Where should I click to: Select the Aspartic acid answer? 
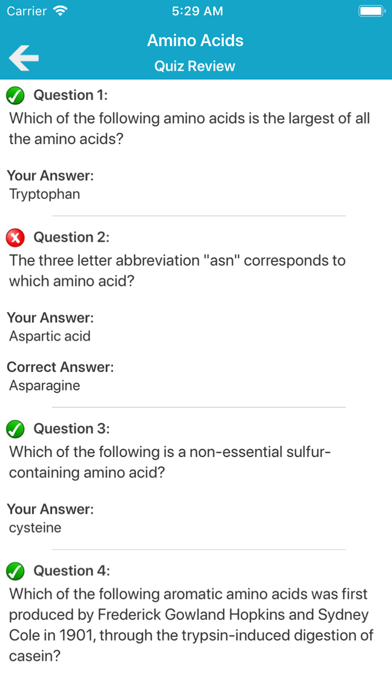tap(50, 336)
